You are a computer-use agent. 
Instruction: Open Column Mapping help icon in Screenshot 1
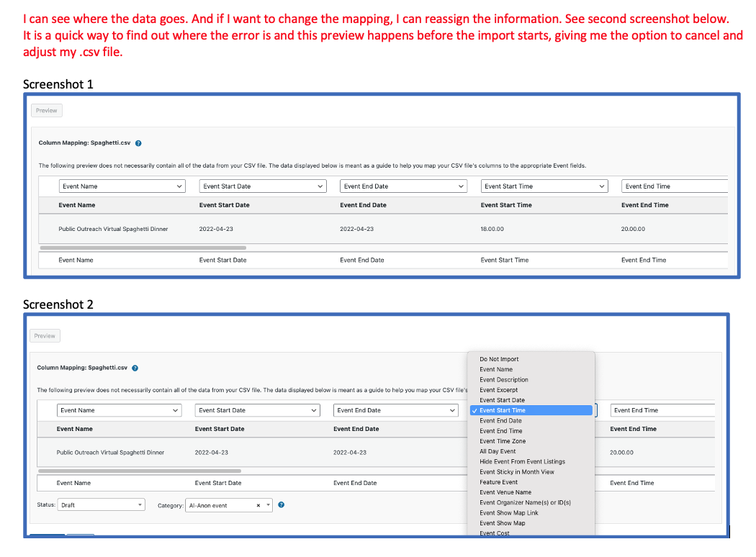(138, 143)
